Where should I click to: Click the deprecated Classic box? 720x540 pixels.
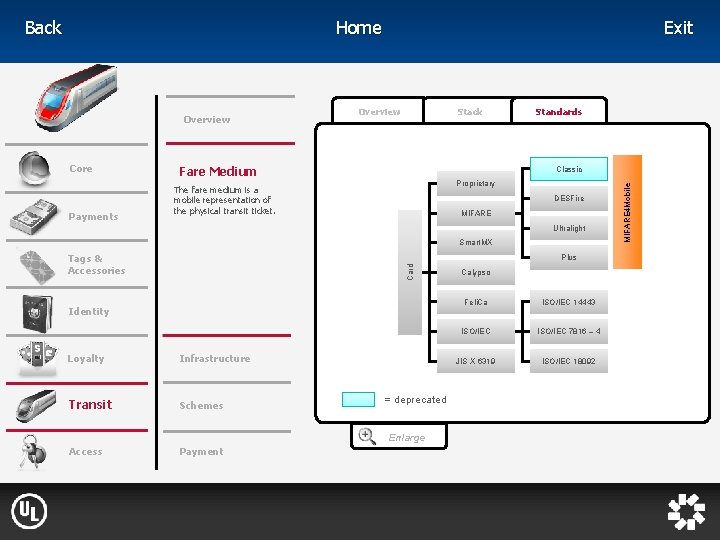[x=569, y=169]
